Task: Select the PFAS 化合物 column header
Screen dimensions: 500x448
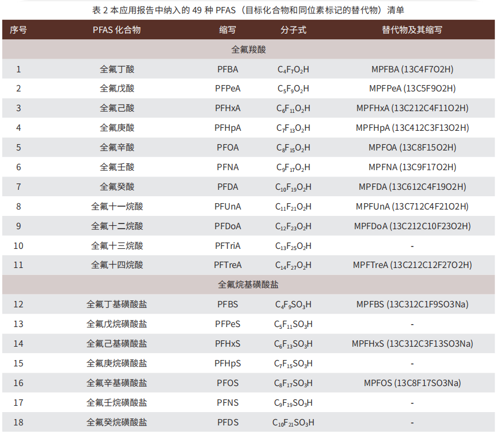Action: click(x=116, y=30)
